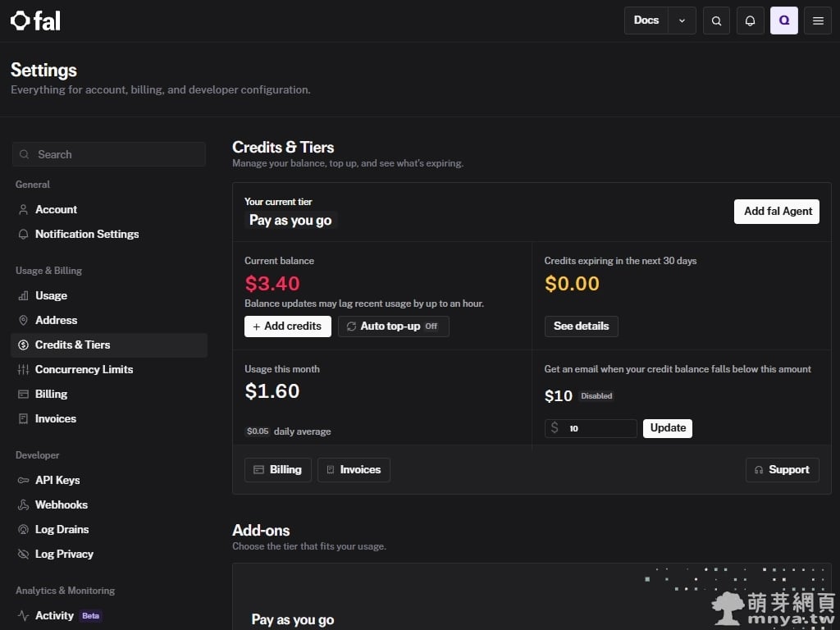Click the Pay as you go tier label
Screen dimensions: 840x630
coord(290,220)
